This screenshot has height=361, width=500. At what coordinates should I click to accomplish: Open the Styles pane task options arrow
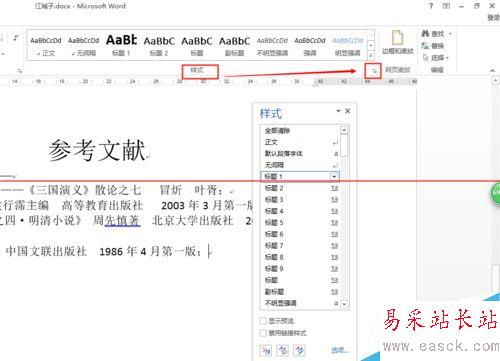tap(338, 111)
